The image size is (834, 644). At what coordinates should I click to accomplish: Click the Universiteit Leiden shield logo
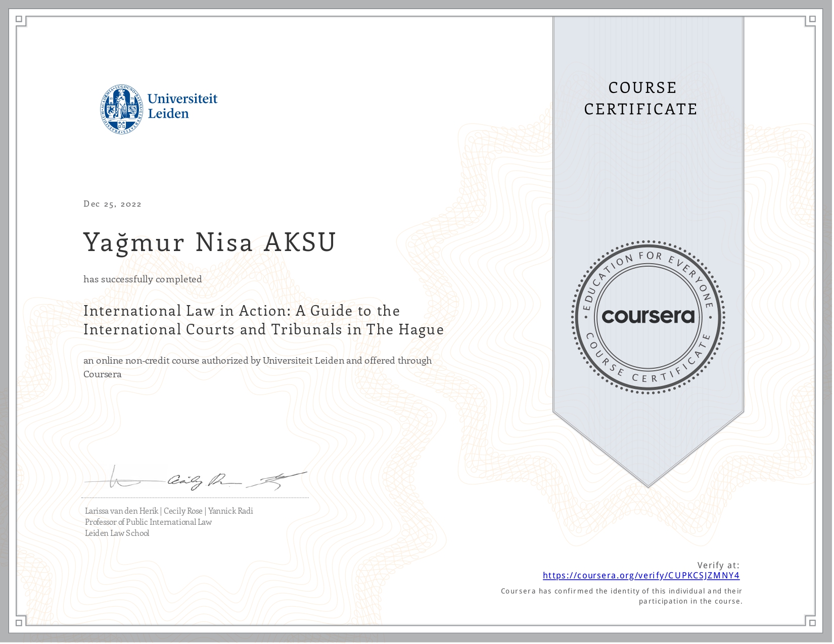[121, 107]
